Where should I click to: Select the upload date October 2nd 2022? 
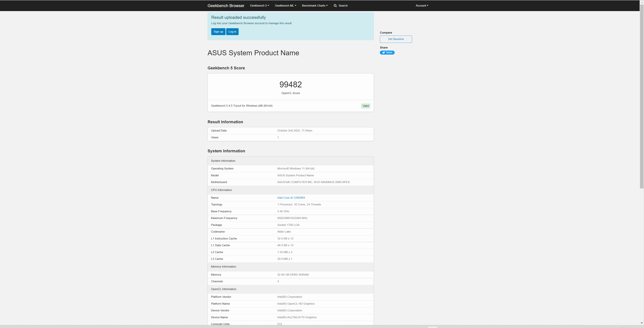pos(295,130)
